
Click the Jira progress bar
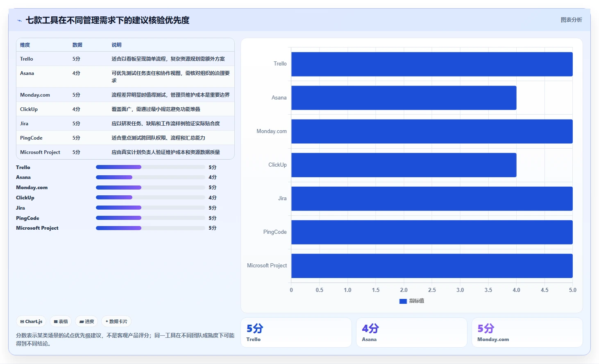coord(150,208)
